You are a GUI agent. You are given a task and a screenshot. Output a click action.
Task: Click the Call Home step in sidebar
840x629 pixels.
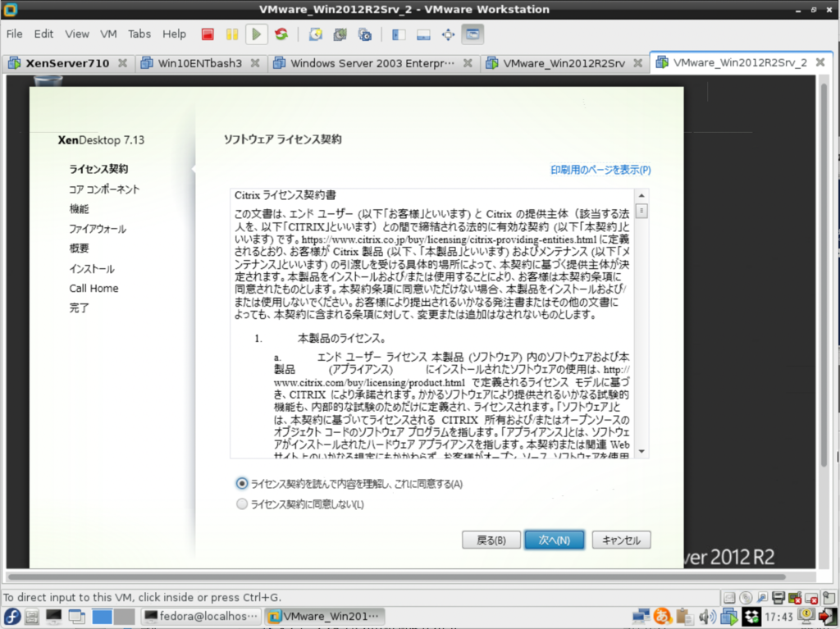(x=94, y=288)
